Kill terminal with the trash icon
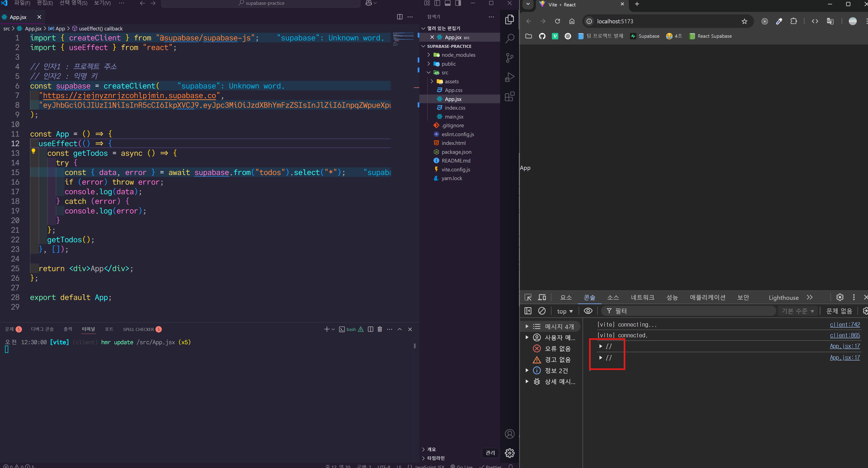This screenshot has height=468, width=868. (380, 329)
